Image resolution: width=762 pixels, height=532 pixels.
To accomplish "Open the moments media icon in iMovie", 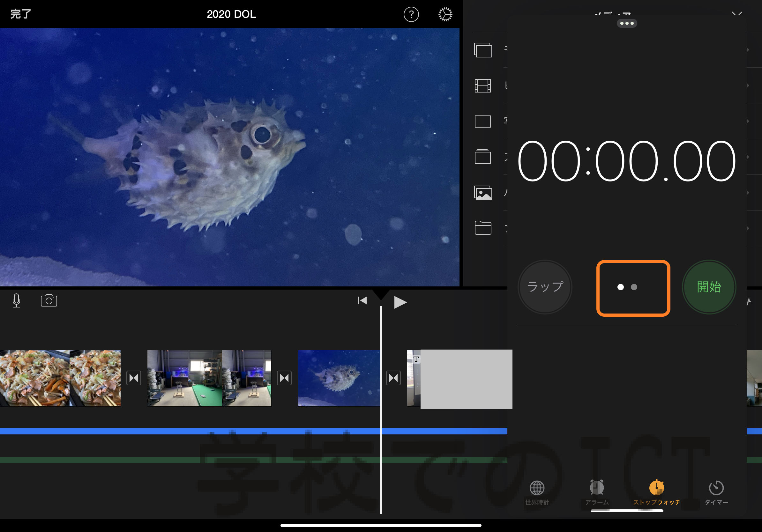I will click(483, 50).
